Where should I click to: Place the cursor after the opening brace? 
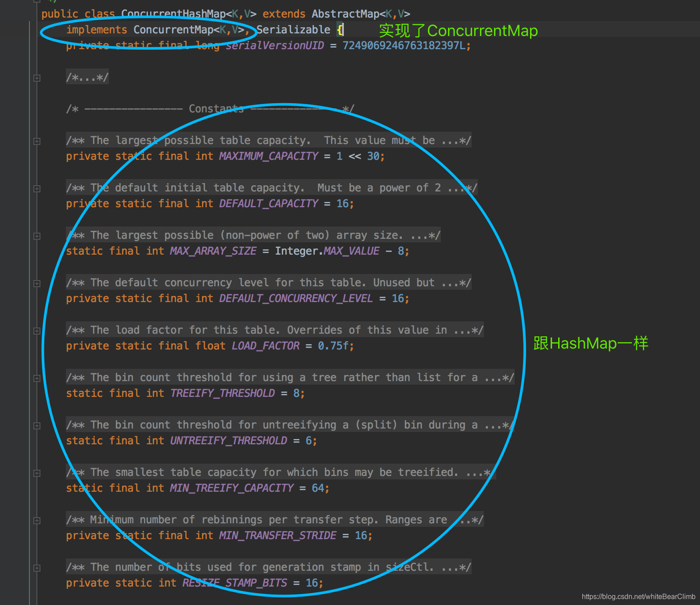pyautogui.click(x=344, y=30)
